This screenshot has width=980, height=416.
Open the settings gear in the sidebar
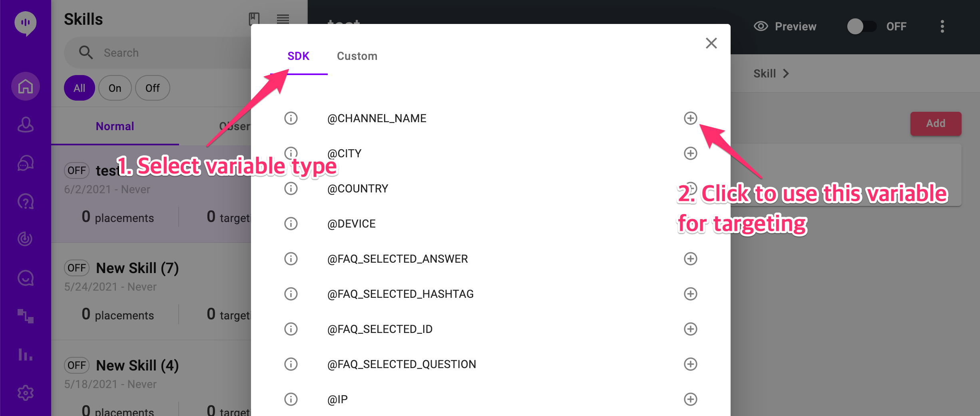[26, 393]
